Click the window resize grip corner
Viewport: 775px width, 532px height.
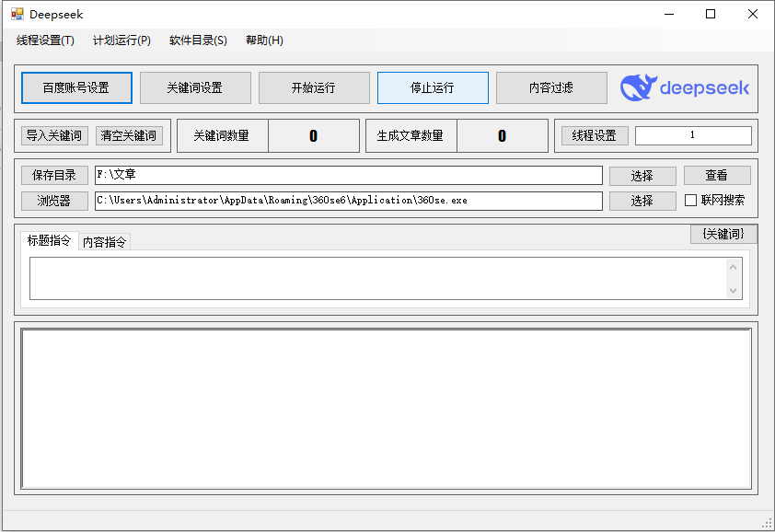tap(767, 523)
